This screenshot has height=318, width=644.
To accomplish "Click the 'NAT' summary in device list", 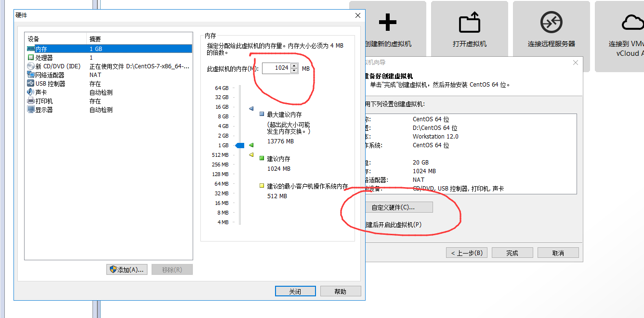I will [x=95, y=75].
